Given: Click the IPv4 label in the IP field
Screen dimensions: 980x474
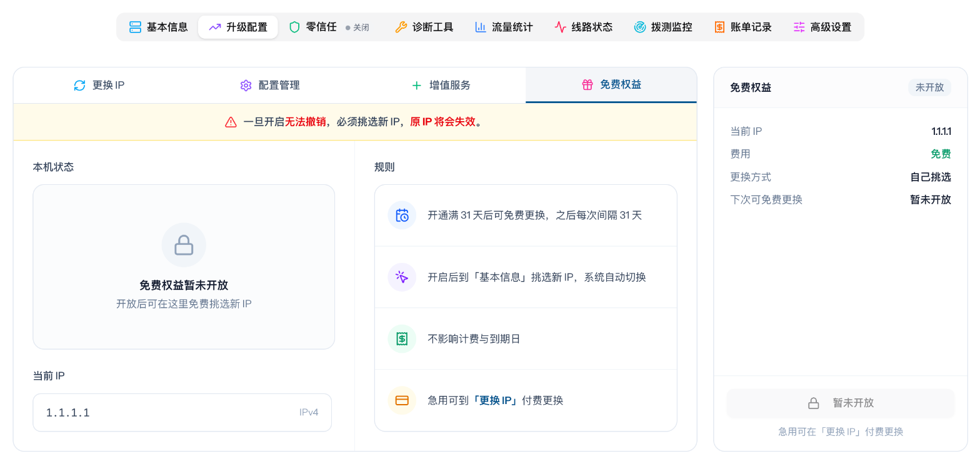Looking at the screenshot, I should (x=309, y=412).
